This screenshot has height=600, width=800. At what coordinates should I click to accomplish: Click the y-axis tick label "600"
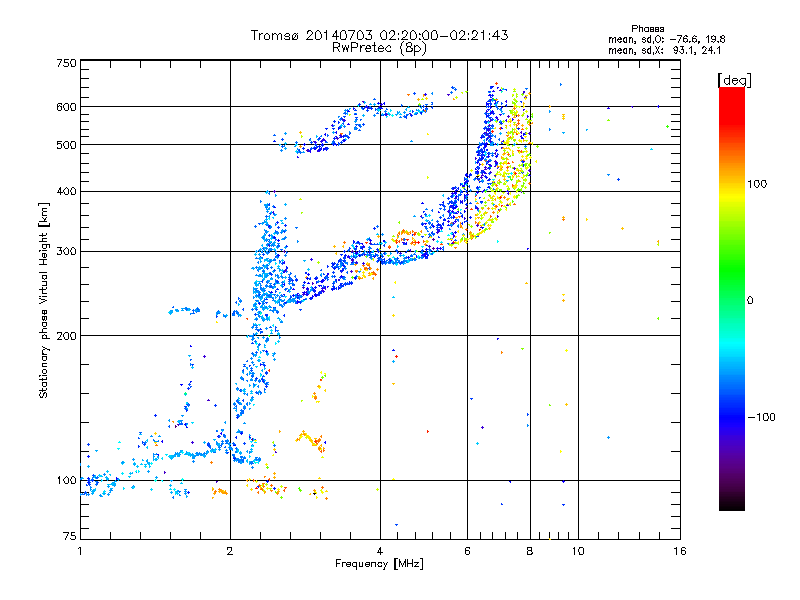[67, 107]
